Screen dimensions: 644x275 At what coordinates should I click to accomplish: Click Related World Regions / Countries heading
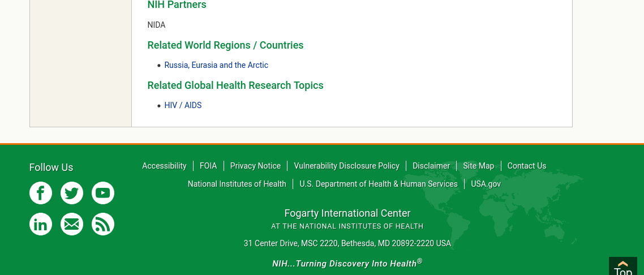(x=225, y=45)
